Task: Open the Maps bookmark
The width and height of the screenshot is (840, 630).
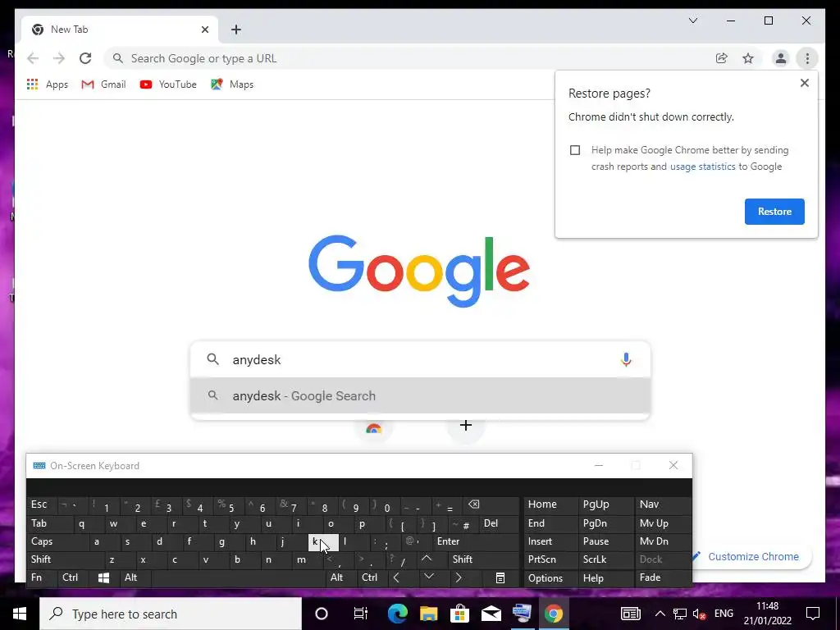Action: pyautogui.click(x=232, y=84)
